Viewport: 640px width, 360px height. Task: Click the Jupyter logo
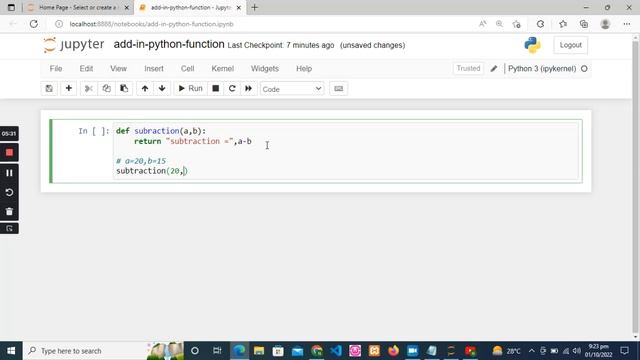pyautogui.click(x=74, y=44)
